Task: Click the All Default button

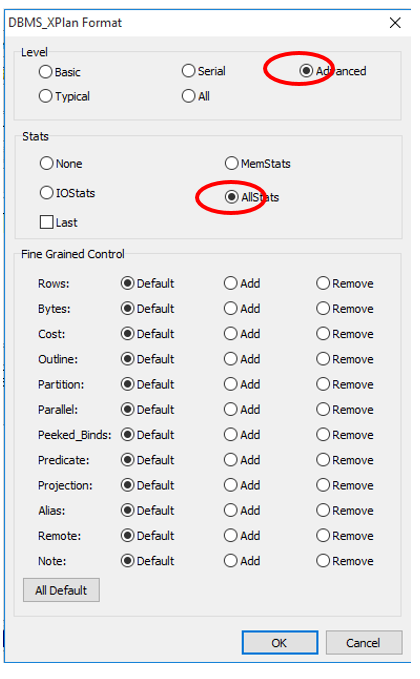Action: 61,590
